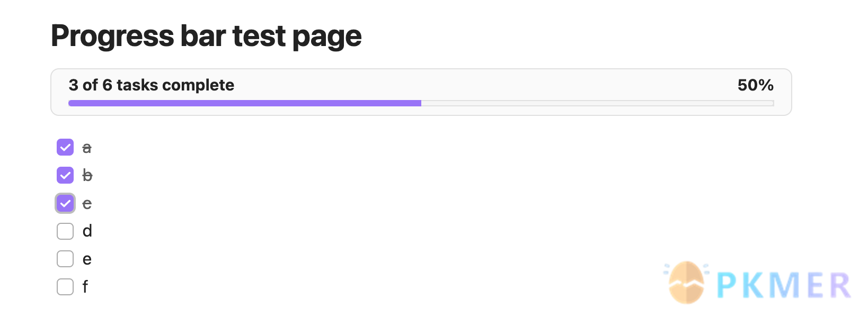This screenshot has height=326, width=868.
Task: Place cursor in strikethrough task text b
Action: coord(87,175)
